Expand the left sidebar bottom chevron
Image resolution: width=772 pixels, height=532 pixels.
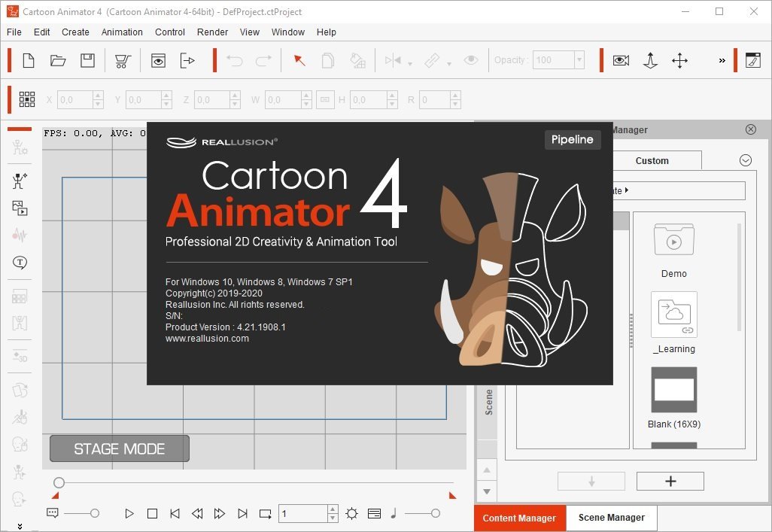point(20,526)
